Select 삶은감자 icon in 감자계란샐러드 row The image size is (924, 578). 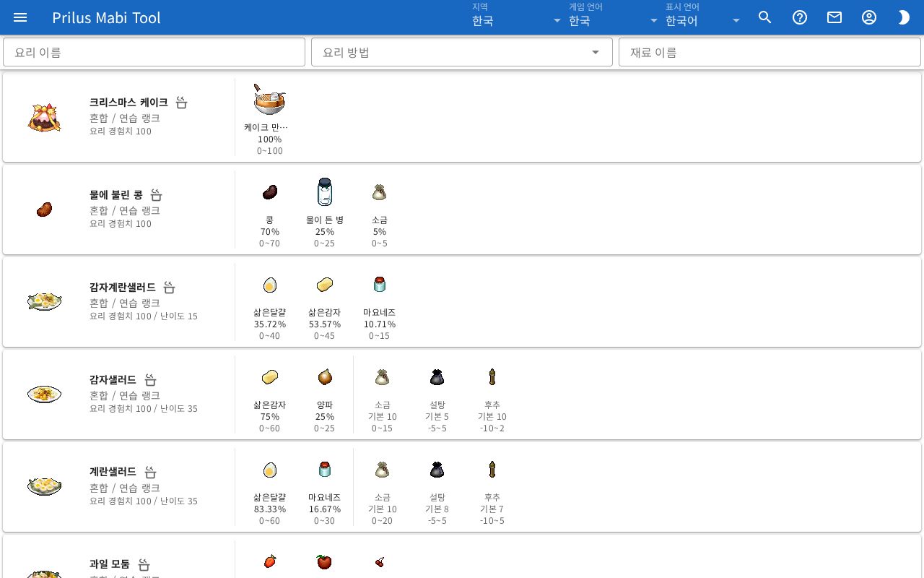(x=325, y=285)
